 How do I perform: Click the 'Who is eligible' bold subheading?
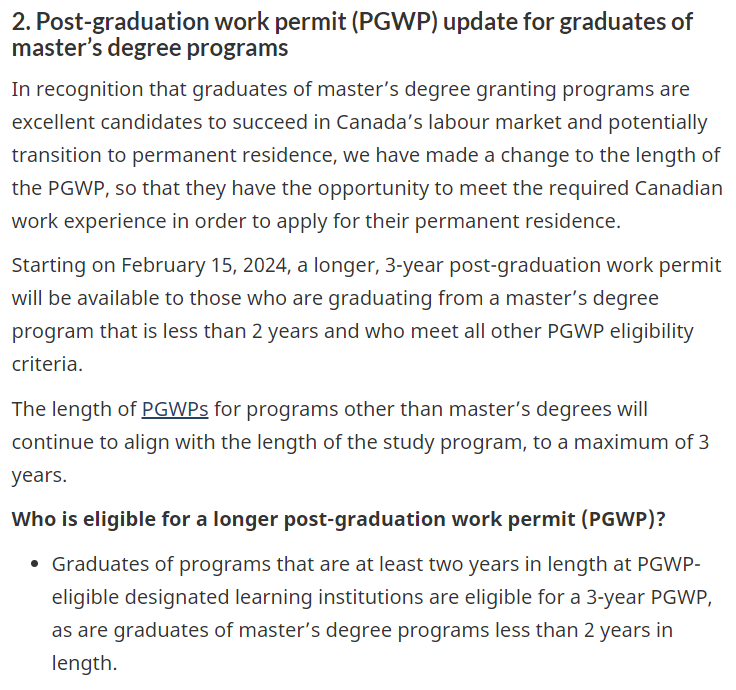338,519
